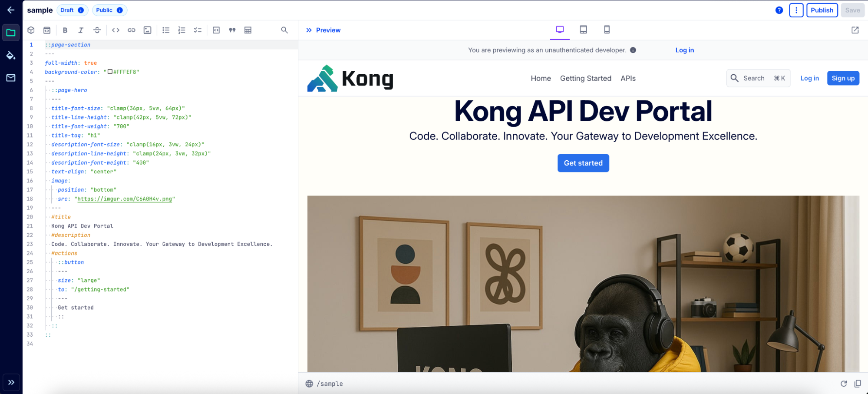The width and height of the screenshot is (868, 394).
Task: Open the three-dot more options menu
Action: (x=796, y=10)
